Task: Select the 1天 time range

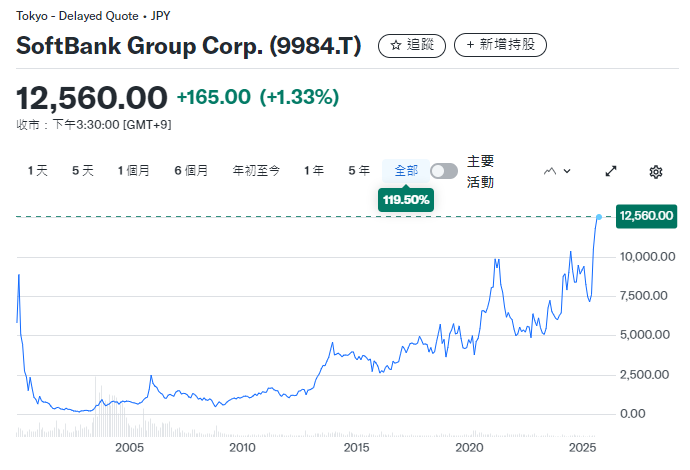Action: click(x=38, y=171)
